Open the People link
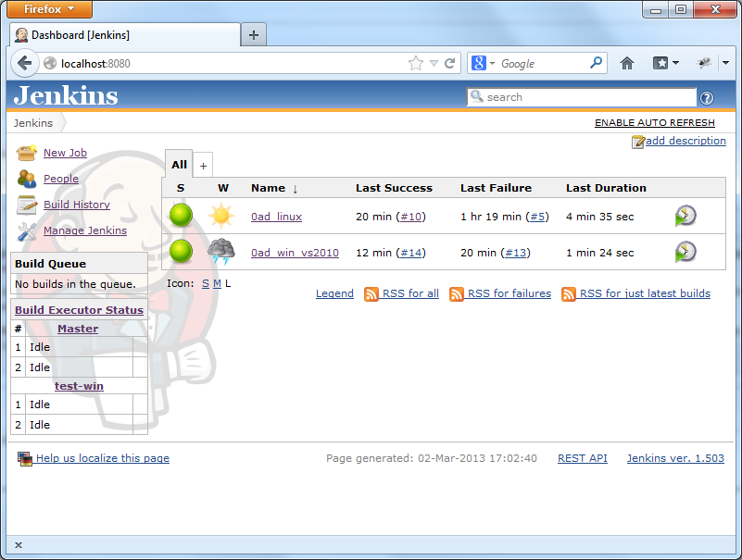The image size is (742, 560). point(61,179)
